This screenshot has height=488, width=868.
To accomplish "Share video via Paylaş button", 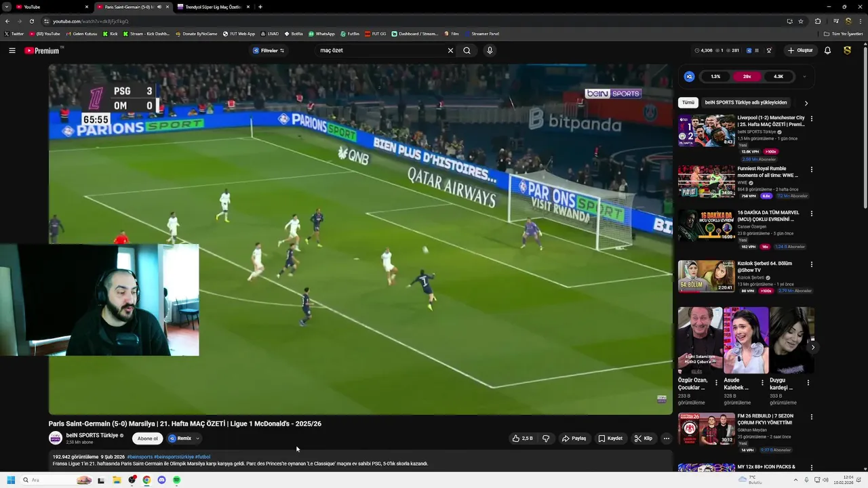I will coord(574,439).
